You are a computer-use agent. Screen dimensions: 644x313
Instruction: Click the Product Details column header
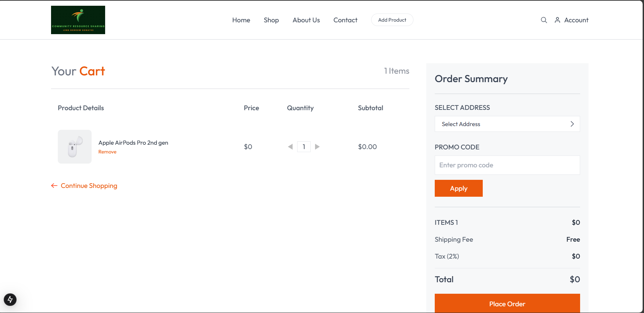click(x=81, y=108)
